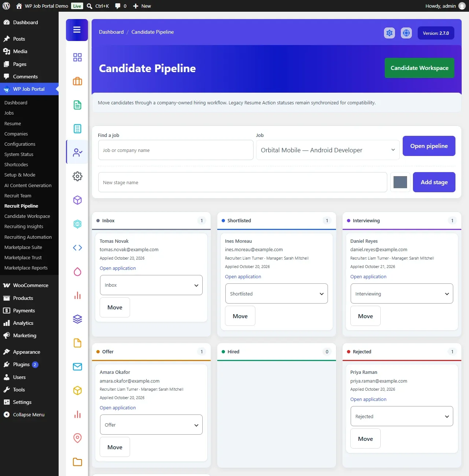Open the Ctrl+K search icon
Screen dimensions: 469x476
coord(89,6)
